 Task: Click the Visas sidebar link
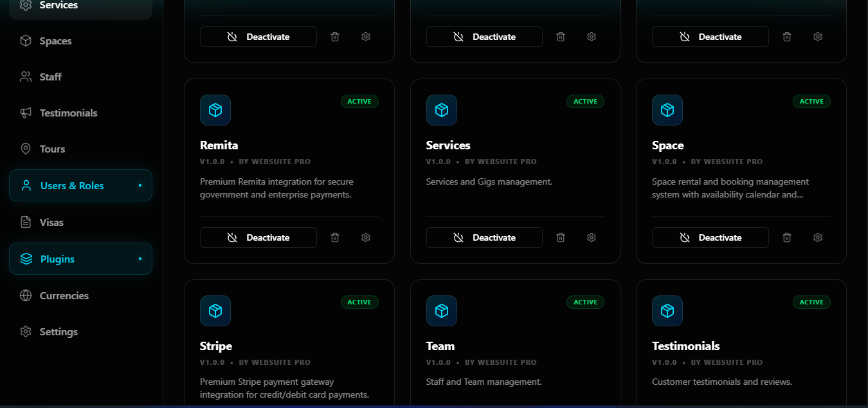(51, 222)
